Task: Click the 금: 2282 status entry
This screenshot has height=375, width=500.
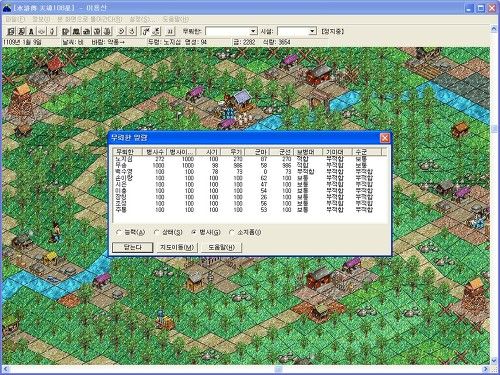Action: [244, 42]
